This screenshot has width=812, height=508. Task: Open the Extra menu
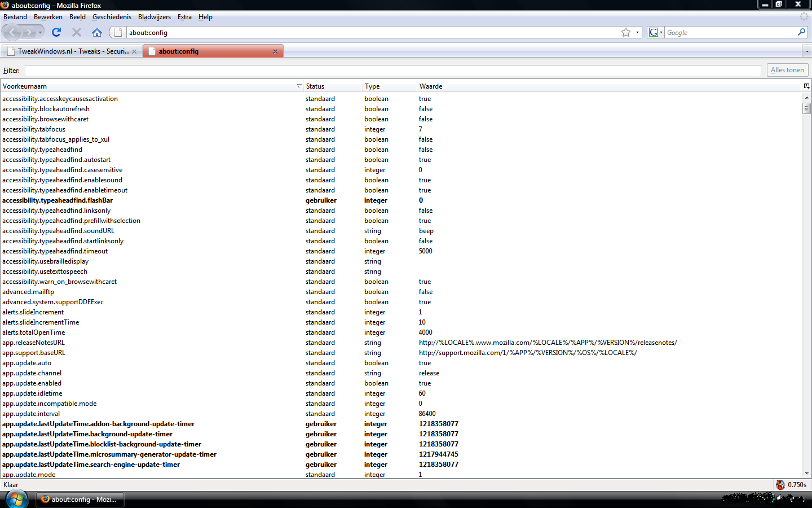coord(184,17)
